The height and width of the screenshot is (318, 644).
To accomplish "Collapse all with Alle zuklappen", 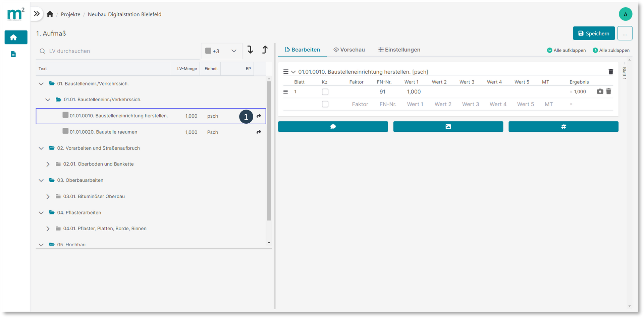I will click(x=611, y=50).
